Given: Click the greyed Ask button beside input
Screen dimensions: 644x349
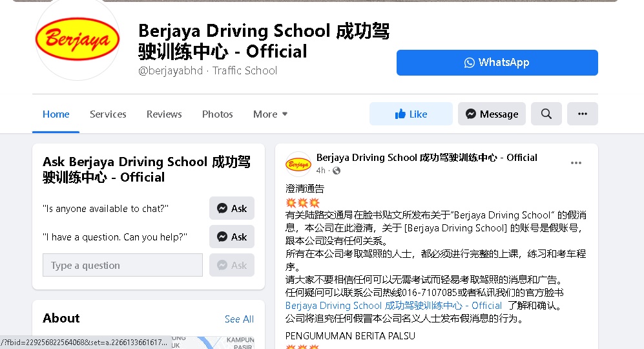Looking at the screenshot, I should pos(232,265).
